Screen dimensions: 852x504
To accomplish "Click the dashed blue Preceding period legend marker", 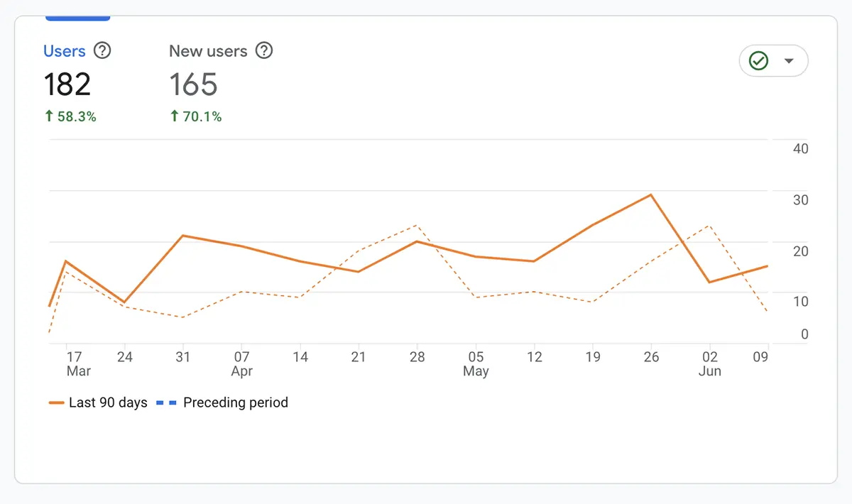I will pyautogui.click(x=166, y=403).
